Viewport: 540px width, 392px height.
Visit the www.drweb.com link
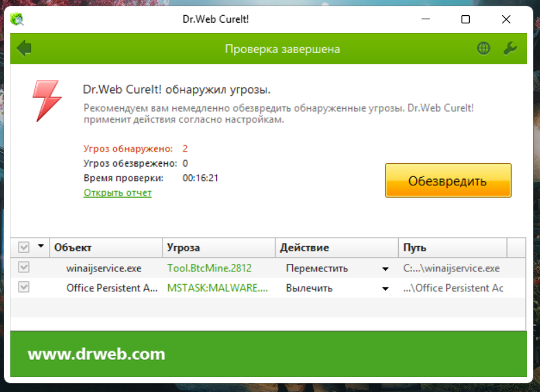click(96, 354)
